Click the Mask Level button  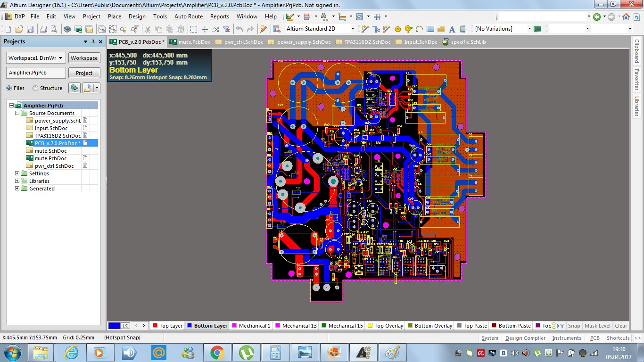597,326
